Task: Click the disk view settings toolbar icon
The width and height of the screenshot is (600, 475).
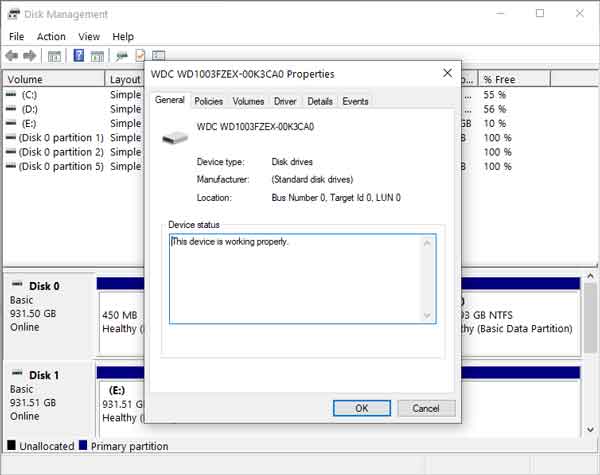Action: (x=158, y=56)
